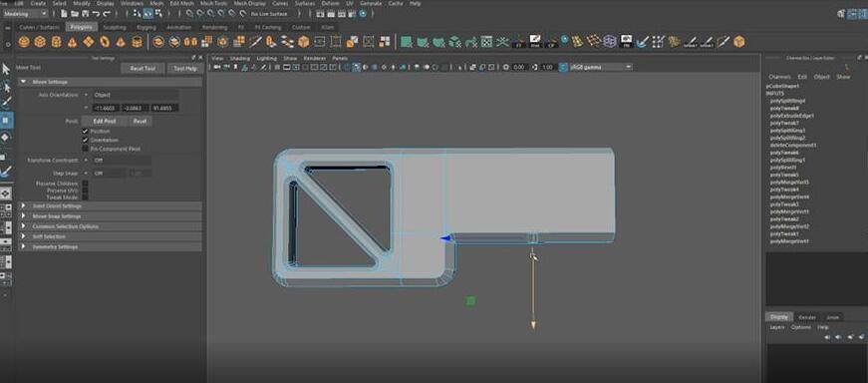This screenshot has width=868, height=383.
Task: Click the Extrude shelf icon
Action: pos(271,42)
